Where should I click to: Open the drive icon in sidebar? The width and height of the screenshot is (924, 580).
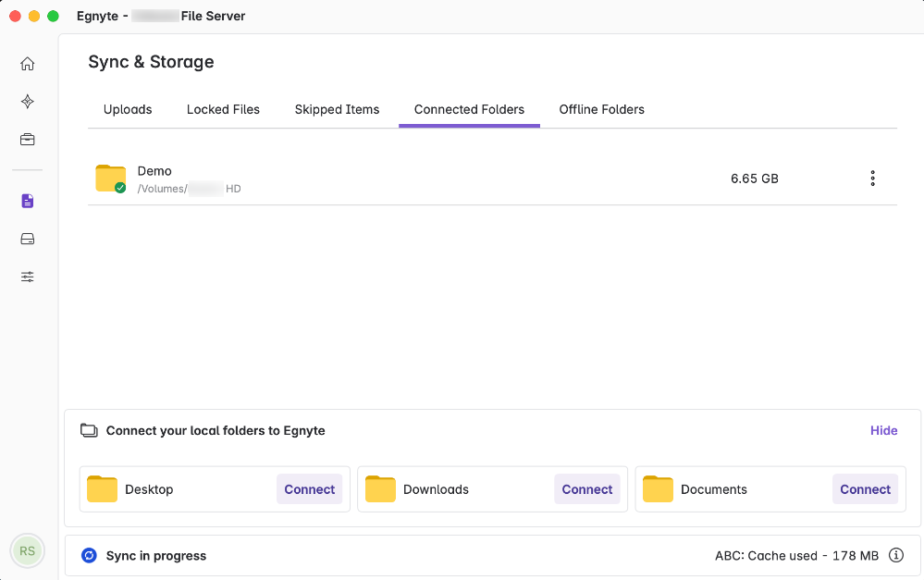point(27,239)
